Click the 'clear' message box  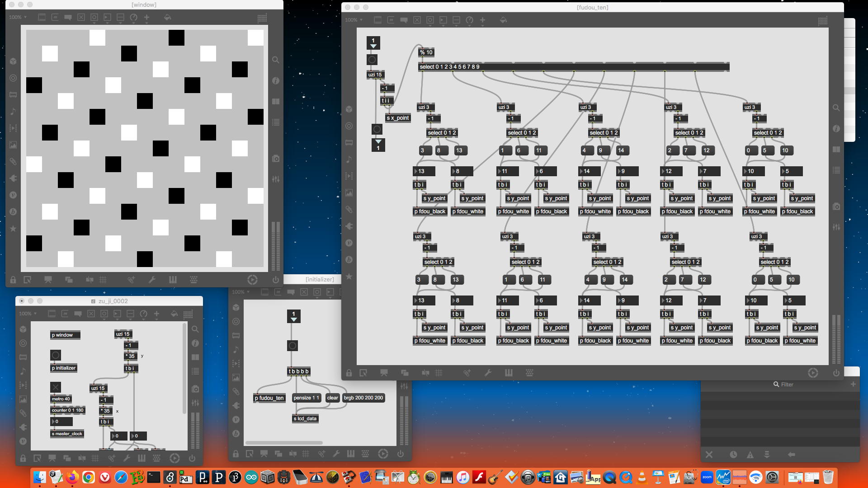[x=332, y=398]
